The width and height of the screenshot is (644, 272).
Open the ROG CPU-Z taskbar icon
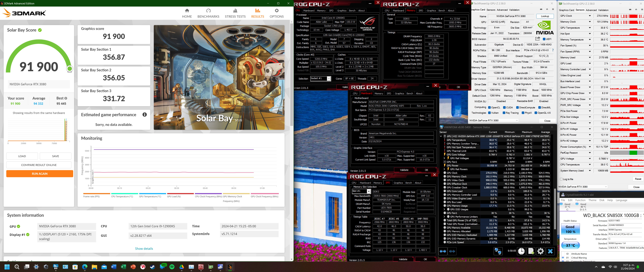pos(201,267)
